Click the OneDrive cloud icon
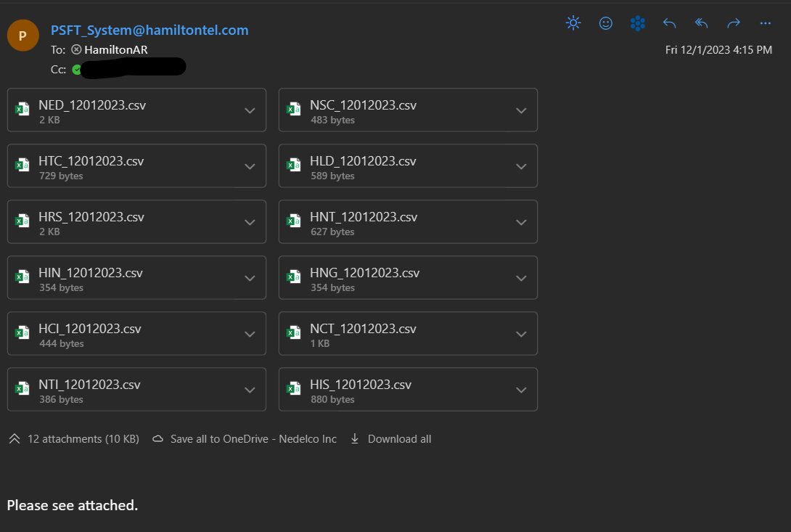 tap(157, 438)
